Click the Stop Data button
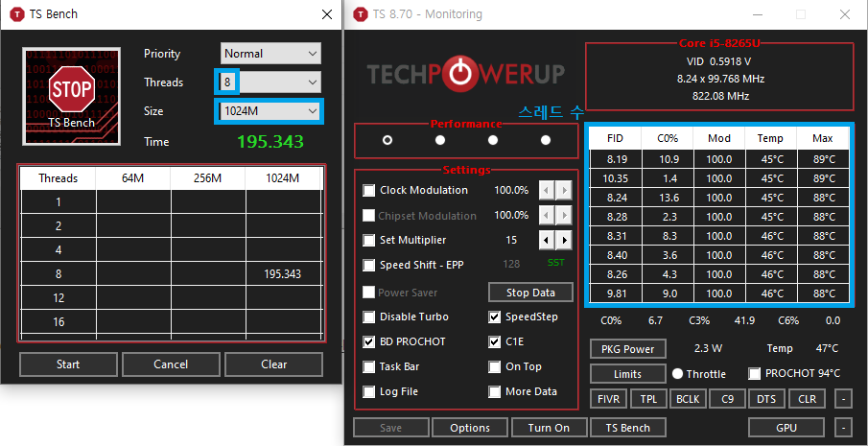Screen dimensions: 868x446 (x=530, y=293)
